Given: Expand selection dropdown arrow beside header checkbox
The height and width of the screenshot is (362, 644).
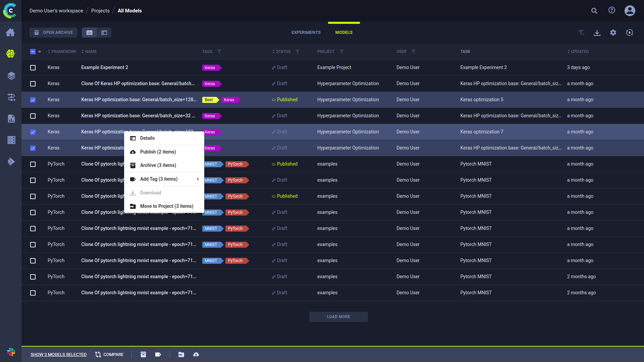Looking at the screenshot, I should pyautogui.click(x=40, y=52).
